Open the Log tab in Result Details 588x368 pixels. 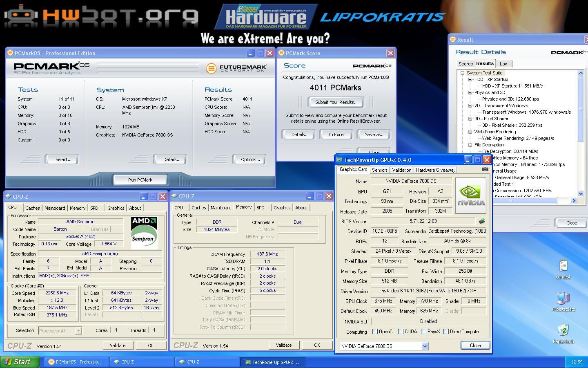[x=503, y=64]
